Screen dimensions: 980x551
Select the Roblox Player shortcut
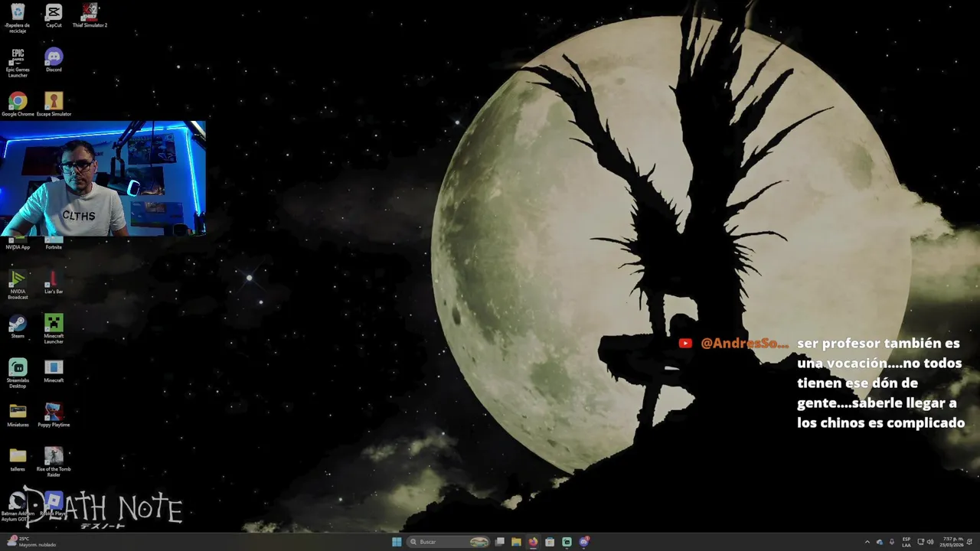(x=54, y=504)
